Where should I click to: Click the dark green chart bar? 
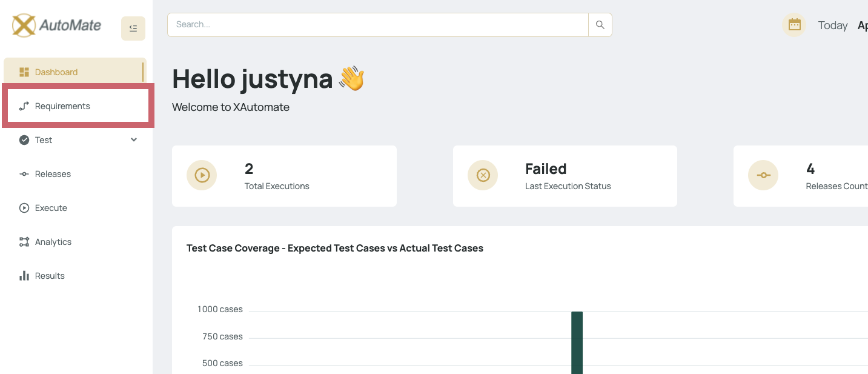(577, 342)
